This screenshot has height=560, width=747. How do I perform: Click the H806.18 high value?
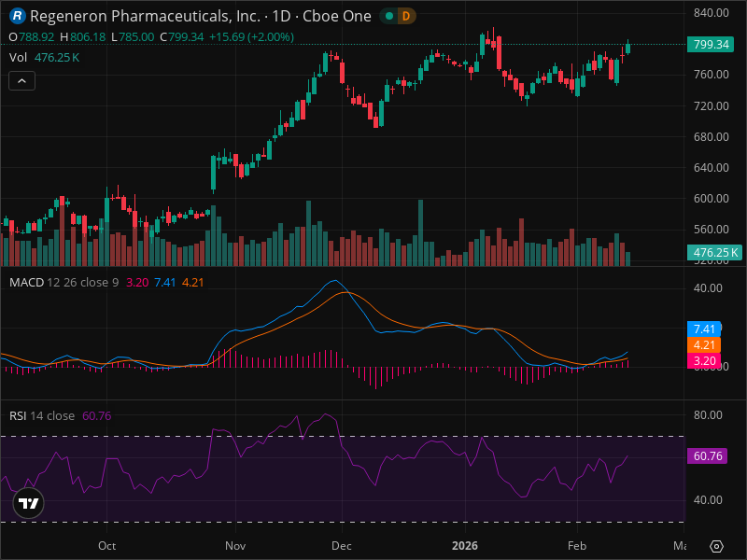(x=83, y=37)
